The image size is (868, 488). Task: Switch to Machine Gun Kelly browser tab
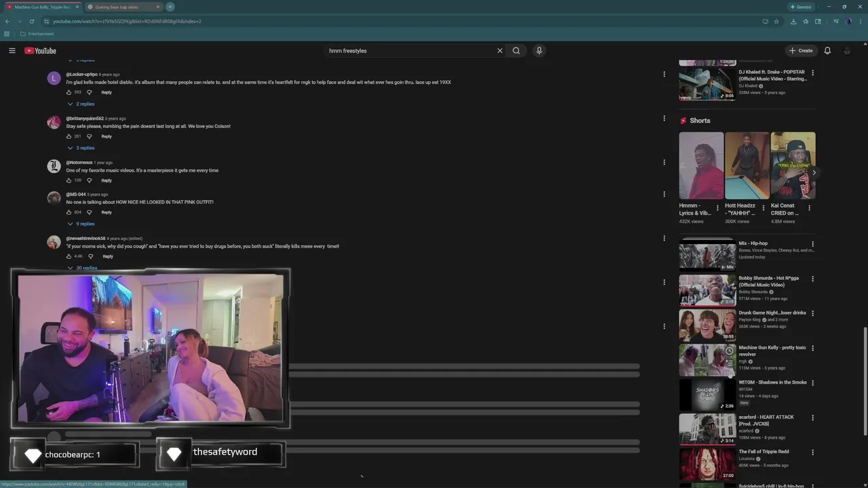(x=42, y=7)
